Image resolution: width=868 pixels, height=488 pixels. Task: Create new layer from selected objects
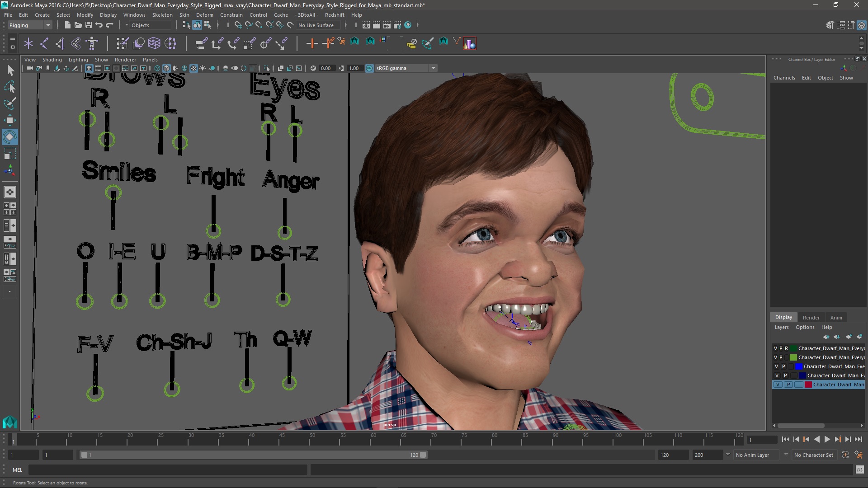859,337
